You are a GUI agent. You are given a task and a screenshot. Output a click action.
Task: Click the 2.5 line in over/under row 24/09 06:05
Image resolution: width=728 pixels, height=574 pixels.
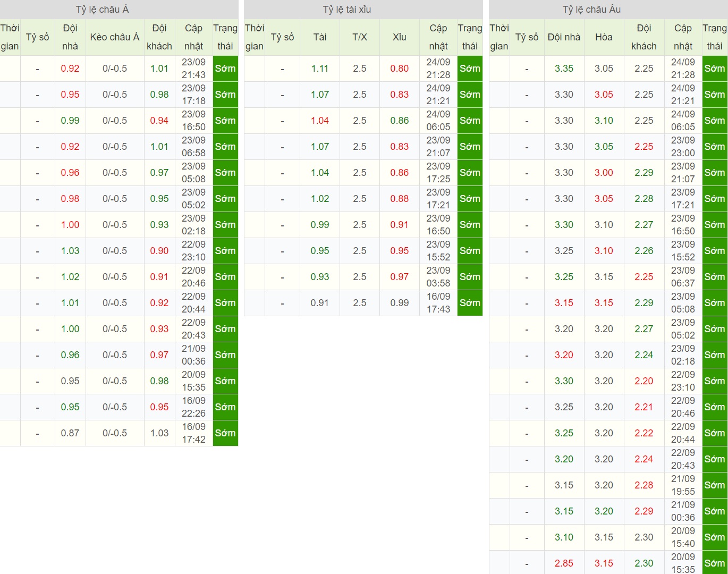360,121
